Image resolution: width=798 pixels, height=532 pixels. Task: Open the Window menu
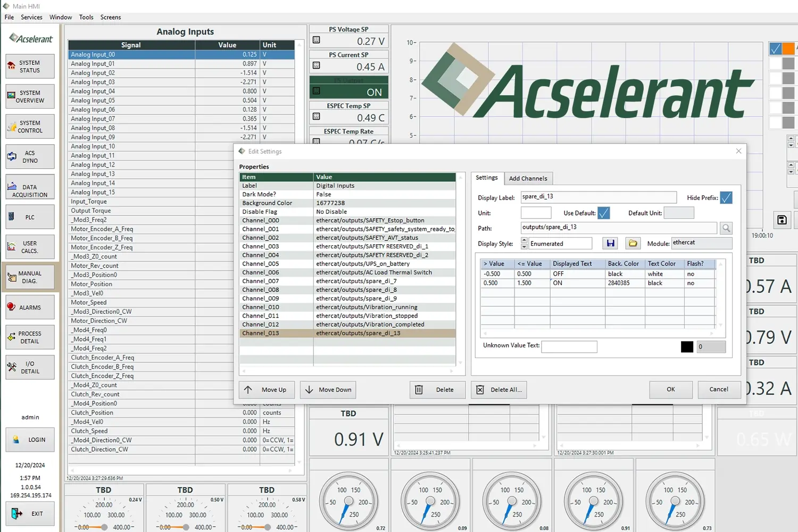(61, 17)
